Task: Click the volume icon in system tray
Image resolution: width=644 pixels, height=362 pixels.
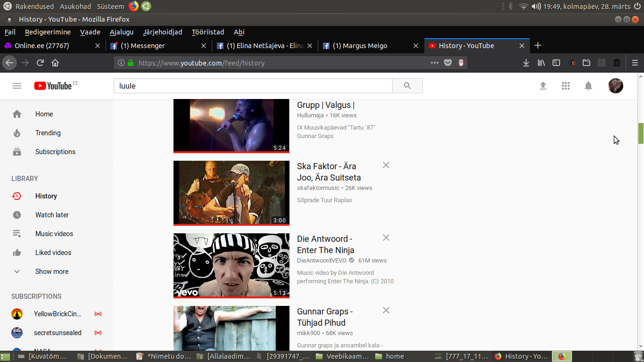Action: pyautogui.click(x=536, y=7)
